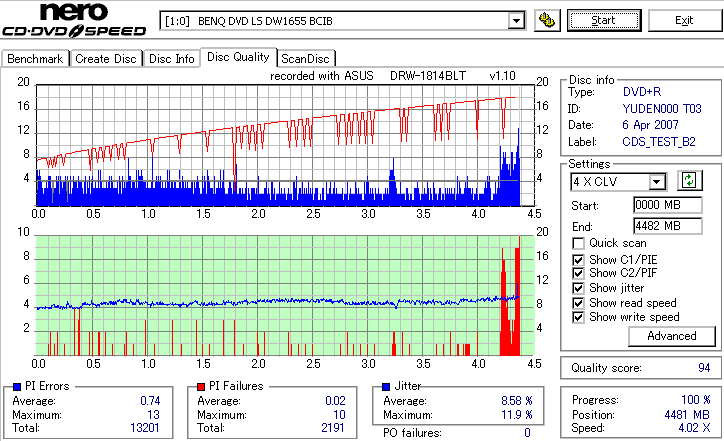The image size is (724, 441).
Task: Go to the Disc Info tab
Action: click(172, 59)
